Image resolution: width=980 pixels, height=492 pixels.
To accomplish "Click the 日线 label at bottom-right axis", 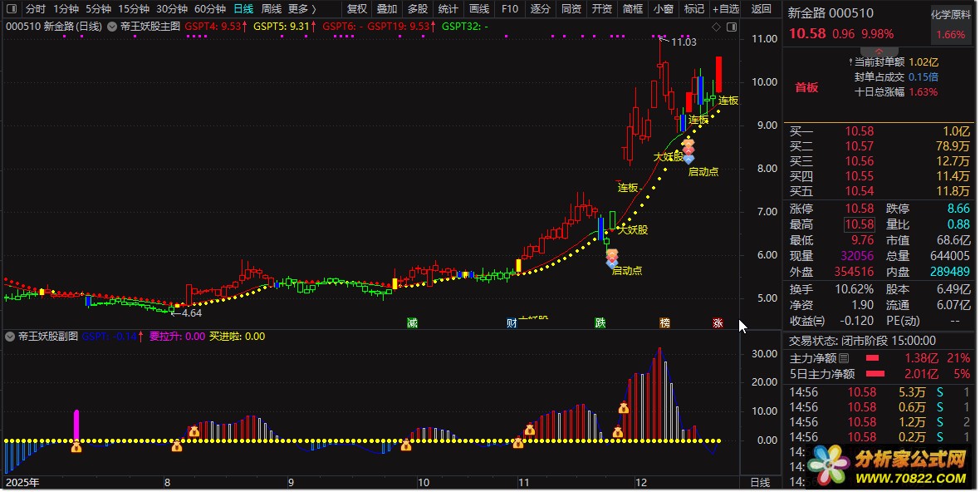I will click(760, 482).
